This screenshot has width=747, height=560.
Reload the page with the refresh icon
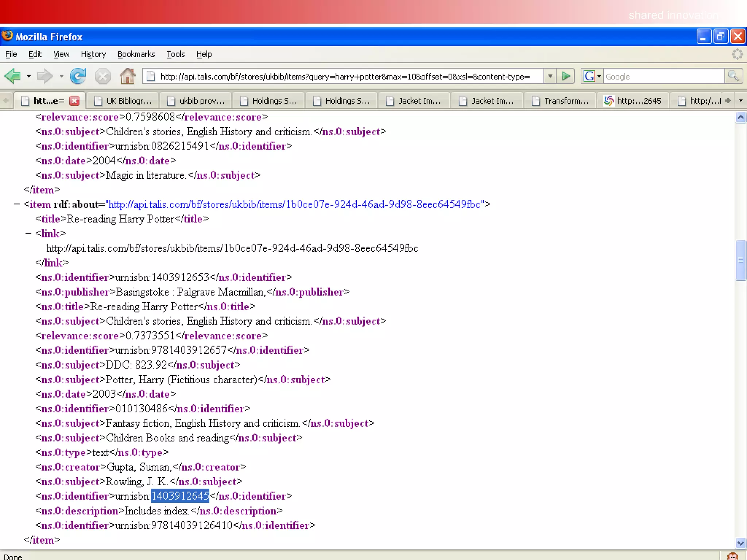click(78, 76)
